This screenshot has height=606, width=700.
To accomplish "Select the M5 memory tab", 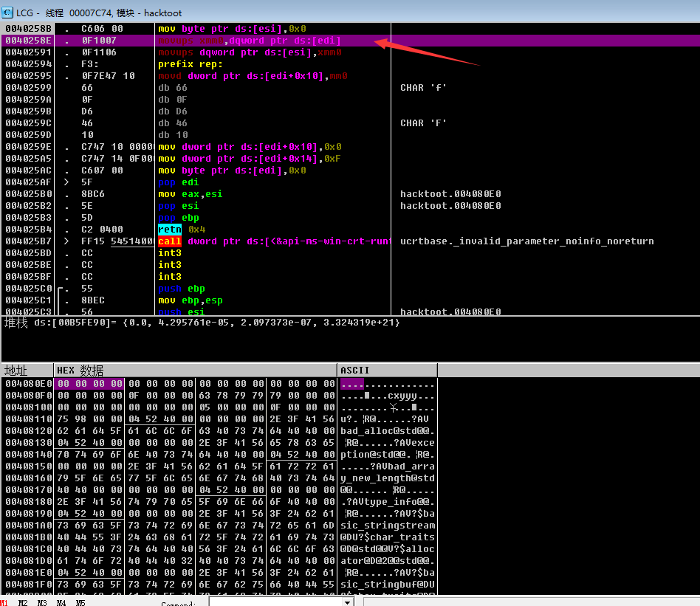I will [80, 602].
